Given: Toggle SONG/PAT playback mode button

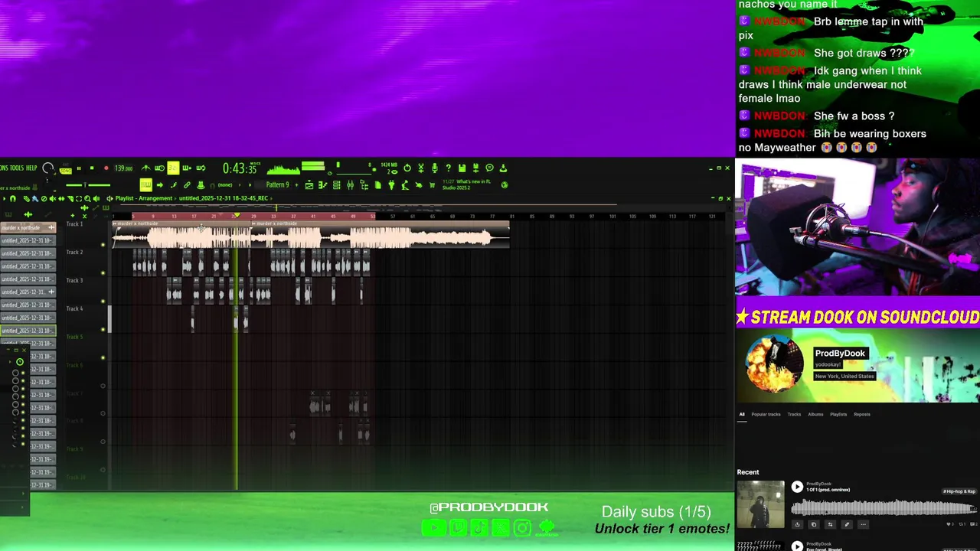Looking at the screenshot, I should point(65,170).
